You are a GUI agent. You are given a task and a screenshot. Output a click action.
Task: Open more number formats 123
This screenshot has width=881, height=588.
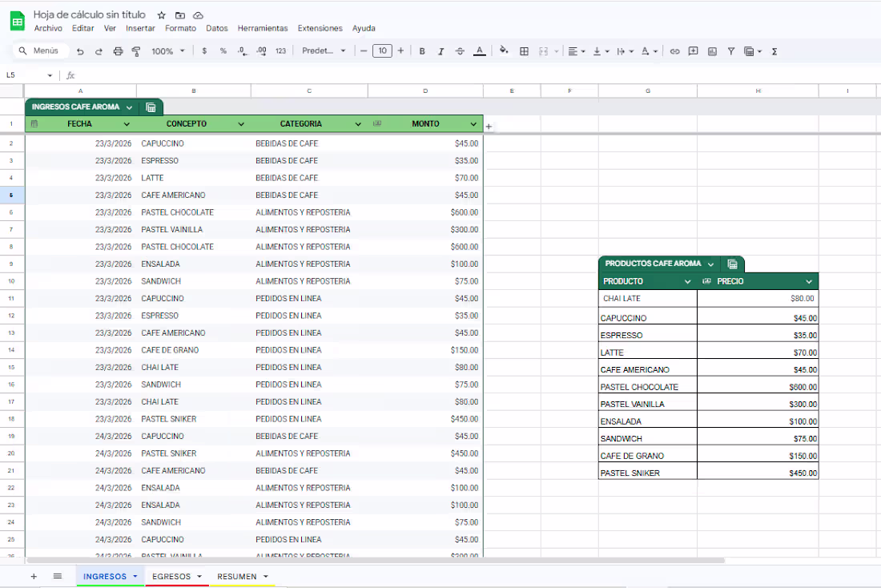[280, 51]
